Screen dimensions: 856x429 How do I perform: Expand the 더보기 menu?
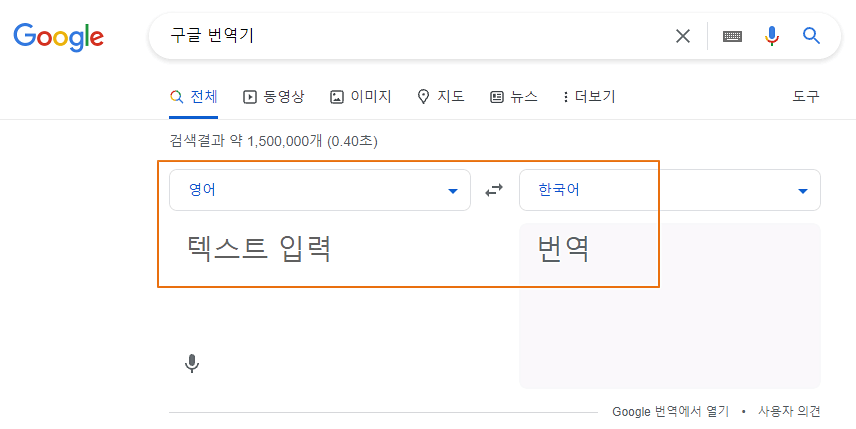(590, 97)
